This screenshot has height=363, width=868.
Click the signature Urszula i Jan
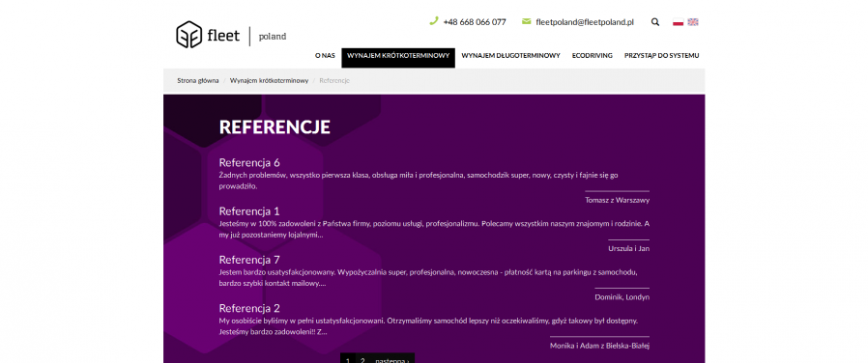coord(629,249)
